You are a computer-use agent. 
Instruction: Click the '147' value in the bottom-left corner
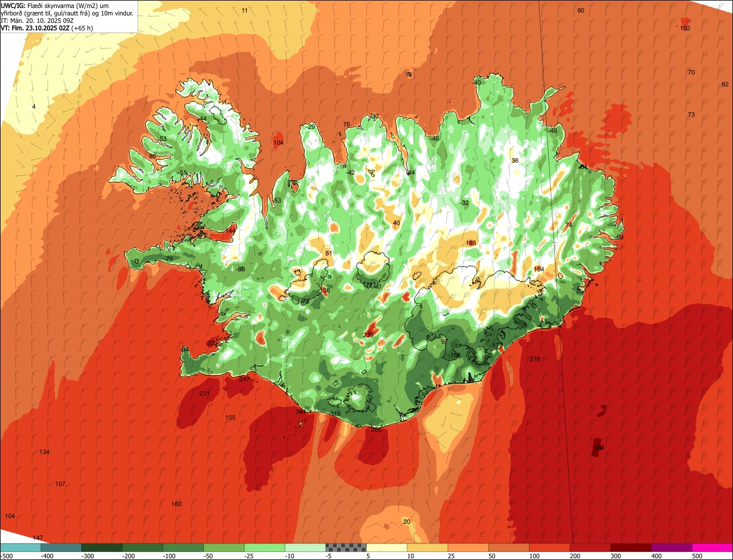point(38,538)
